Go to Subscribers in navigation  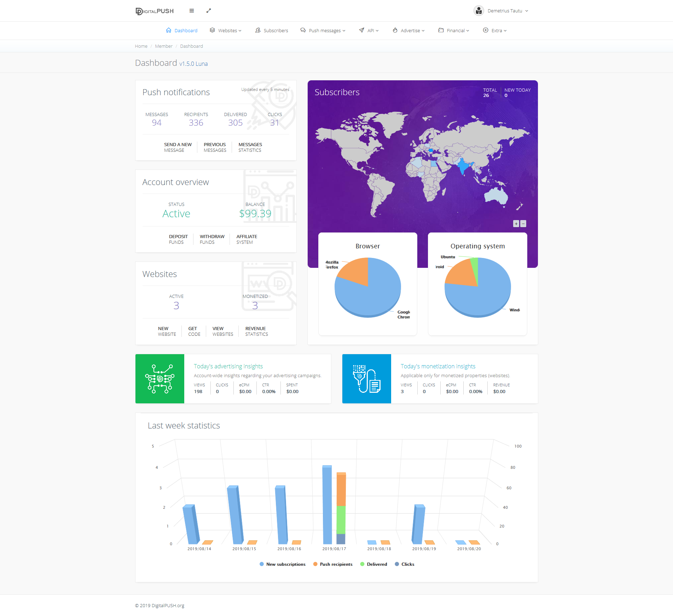[272, 30]
